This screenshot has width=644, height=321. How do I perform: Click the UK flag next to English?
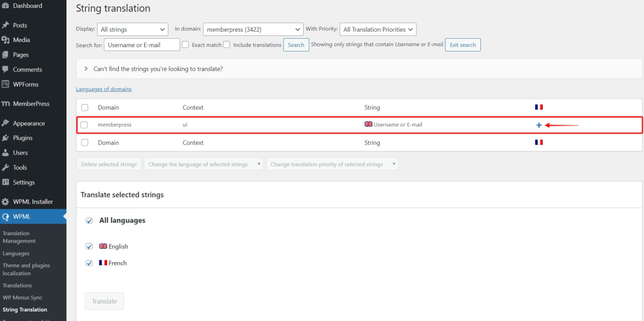coord(103,246)
